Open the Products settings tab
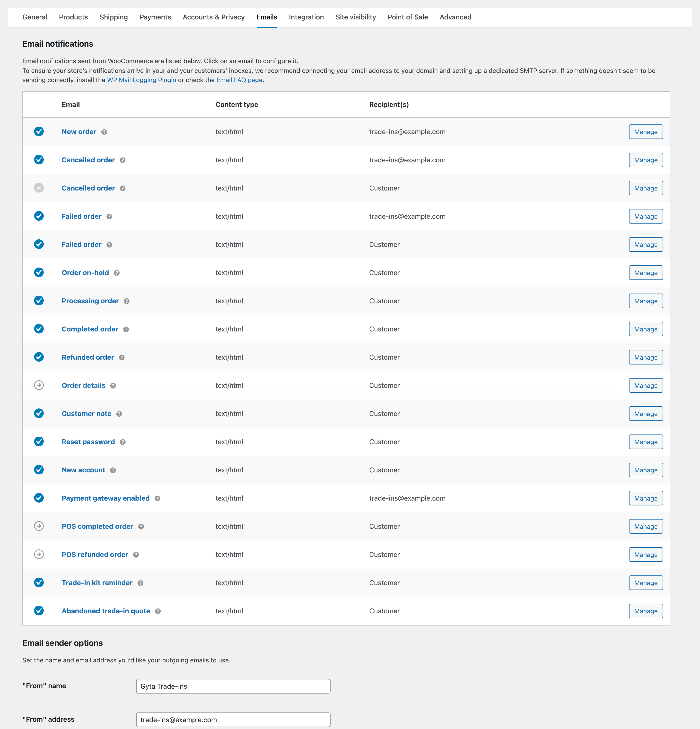The width and height of the screenshot is (700, 729). tap(73, 17)
